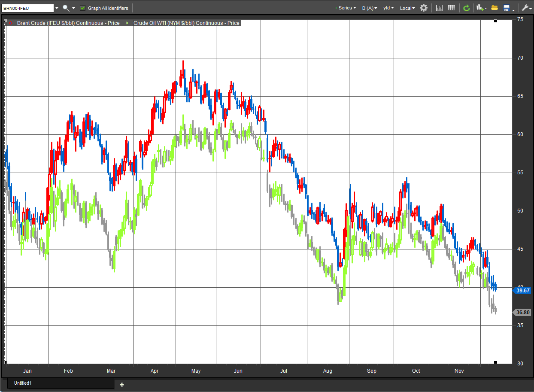
Task: Open the Series menu
Action: 346,8
